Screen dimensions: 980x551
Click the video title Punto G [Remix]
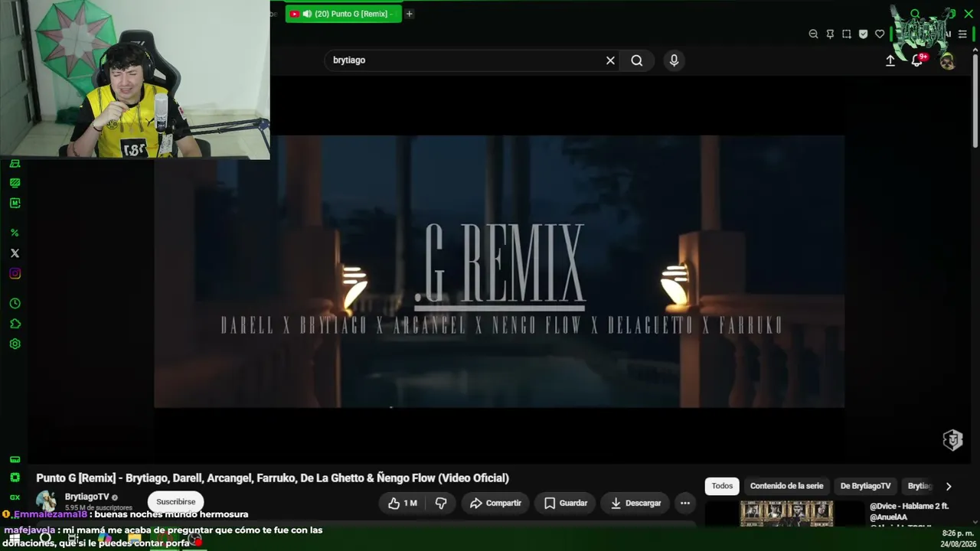(x=273, y=478)
